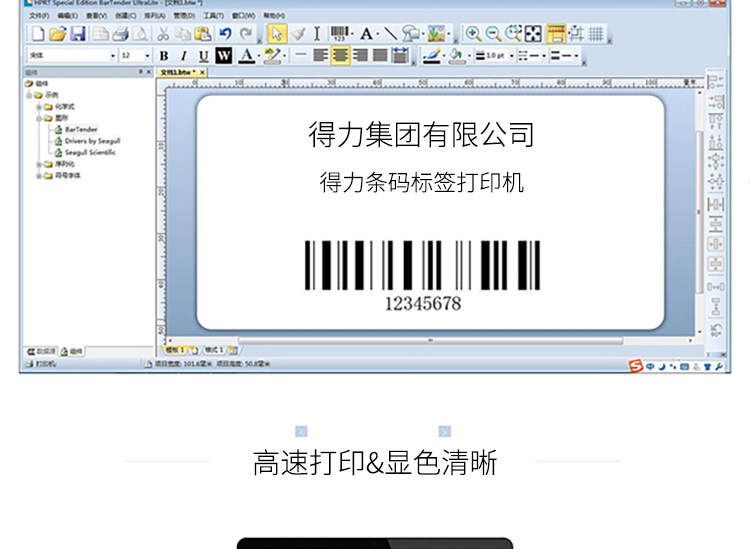The height and width of the screenshot is (549, 750).
Task: Toggle the highlighted rulers view icon
Action: click(556, 33)
